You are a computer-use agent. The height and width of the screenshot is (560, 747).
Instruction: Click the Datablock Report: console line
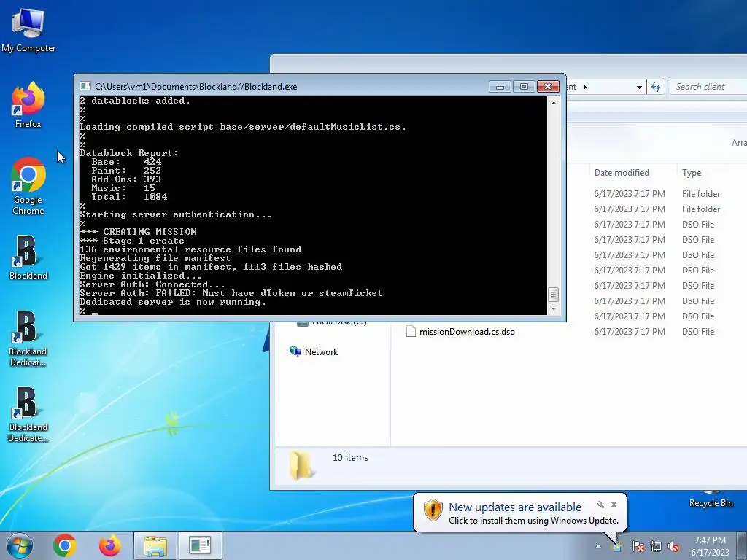(129, 153)
